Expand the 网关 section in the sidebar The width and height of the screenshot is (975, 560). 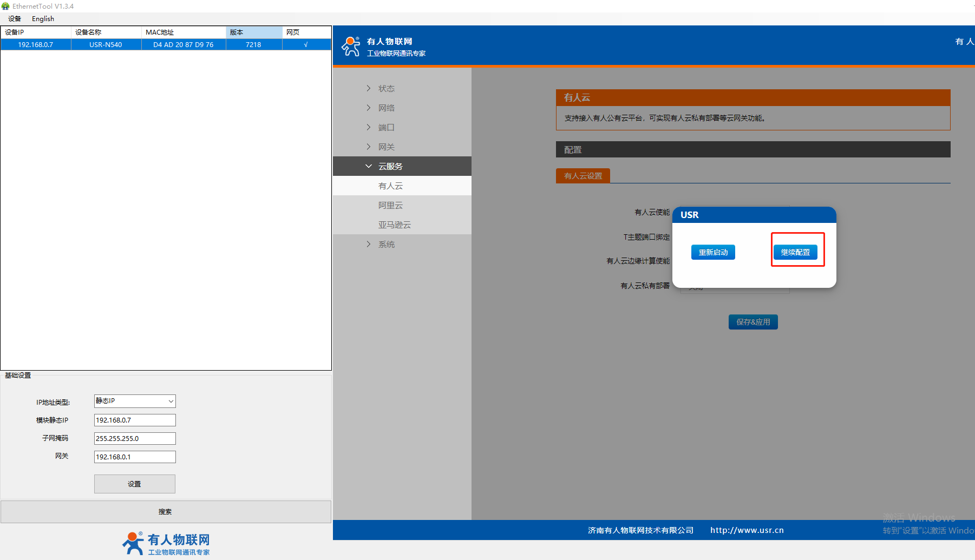click(402, 147)
